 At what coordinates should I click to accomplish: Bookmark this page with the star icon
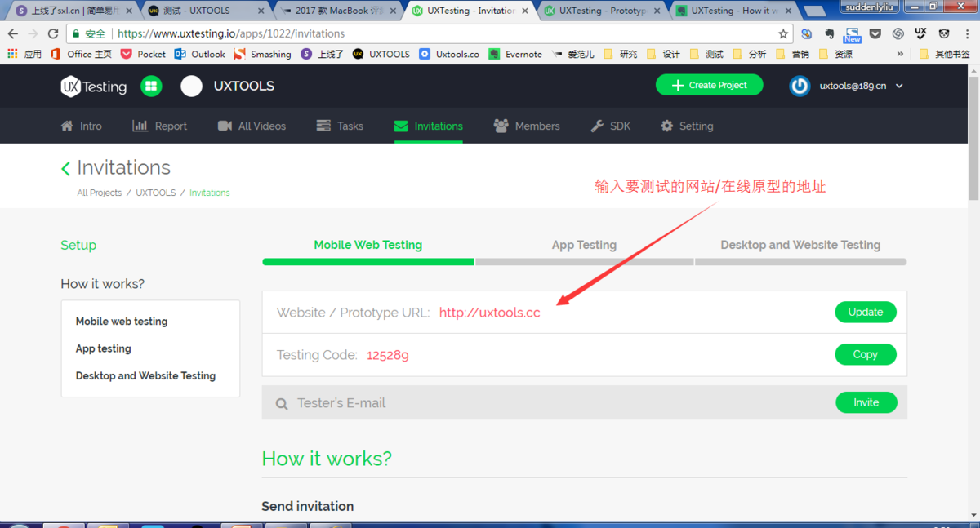(783, 34)
